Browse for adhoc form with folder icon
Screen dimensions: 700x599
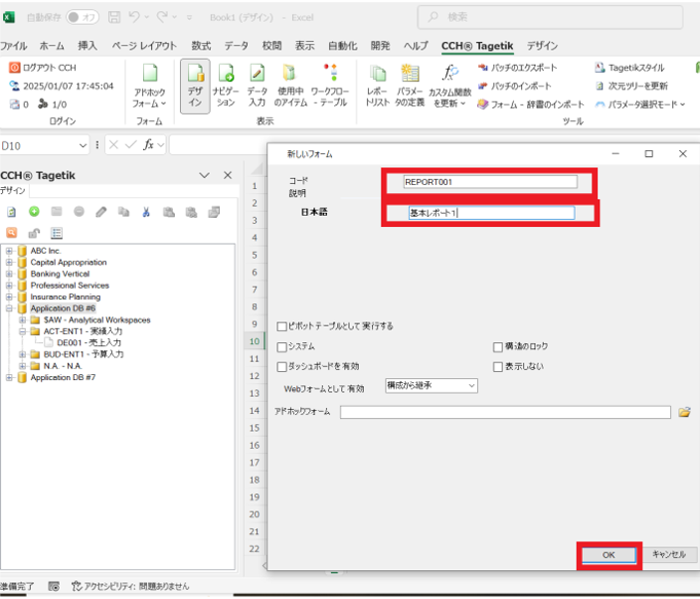point(684,411)
